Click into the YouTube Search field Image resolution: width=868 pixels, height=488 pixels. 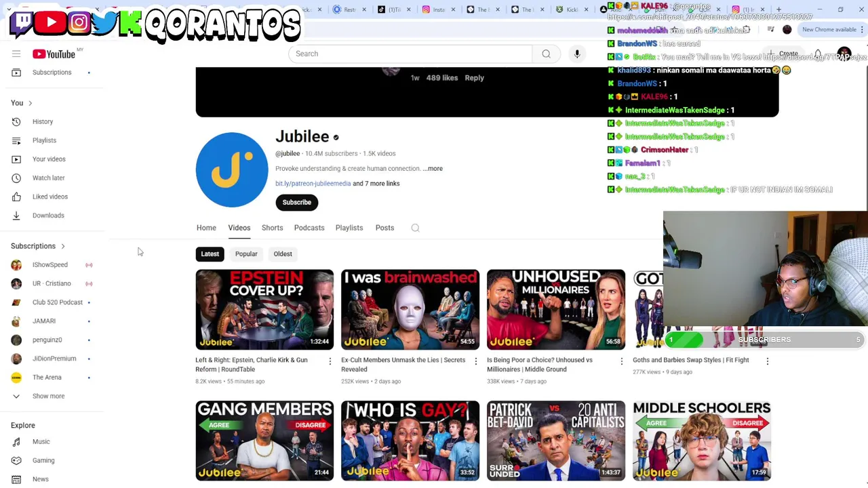410,54
